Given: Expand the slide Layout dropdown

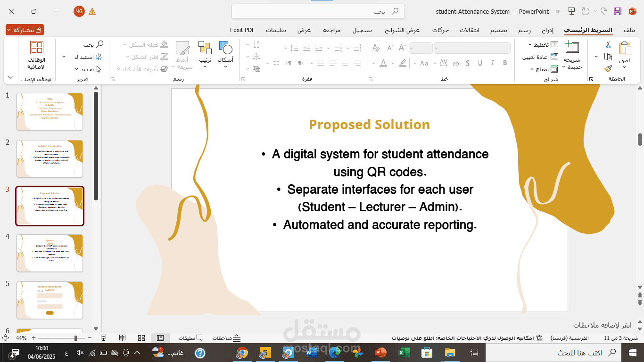Looking at the screenshot, I should [540, 45].
